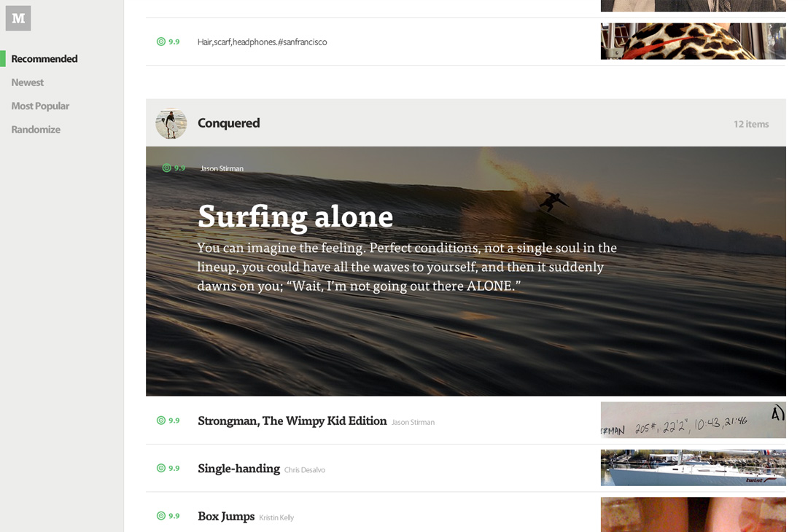Open Jason Stirman author name on the banner

pos(222,168)
